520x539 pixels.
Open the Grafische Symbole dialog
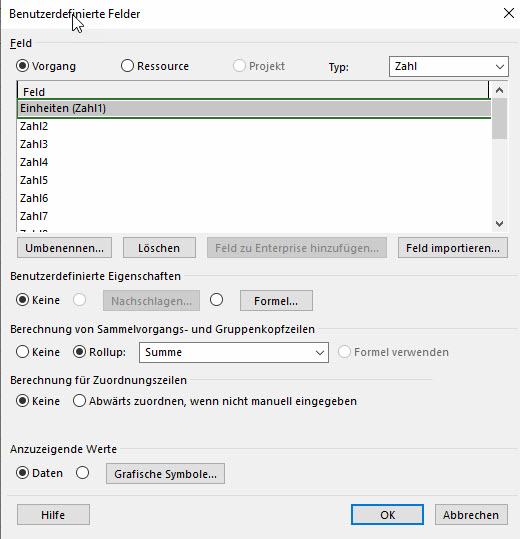(x=165, y=474)
